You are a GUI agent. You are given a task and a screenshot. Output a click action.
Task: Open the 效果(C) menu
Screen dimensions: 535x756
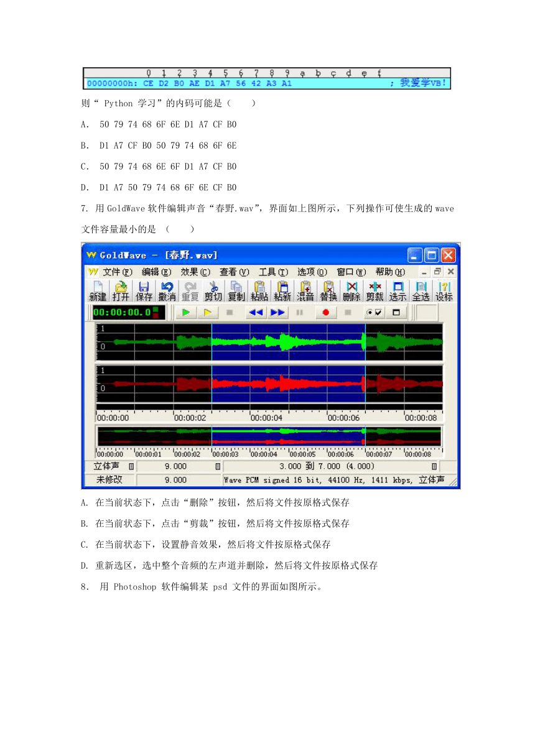(x=195, y=272)
